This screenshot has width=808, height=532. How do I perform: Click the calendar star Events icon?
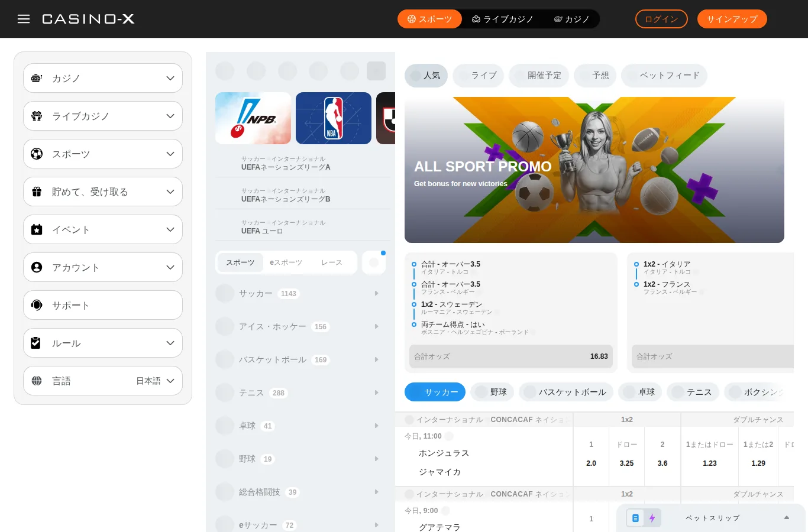click(37, 229)
